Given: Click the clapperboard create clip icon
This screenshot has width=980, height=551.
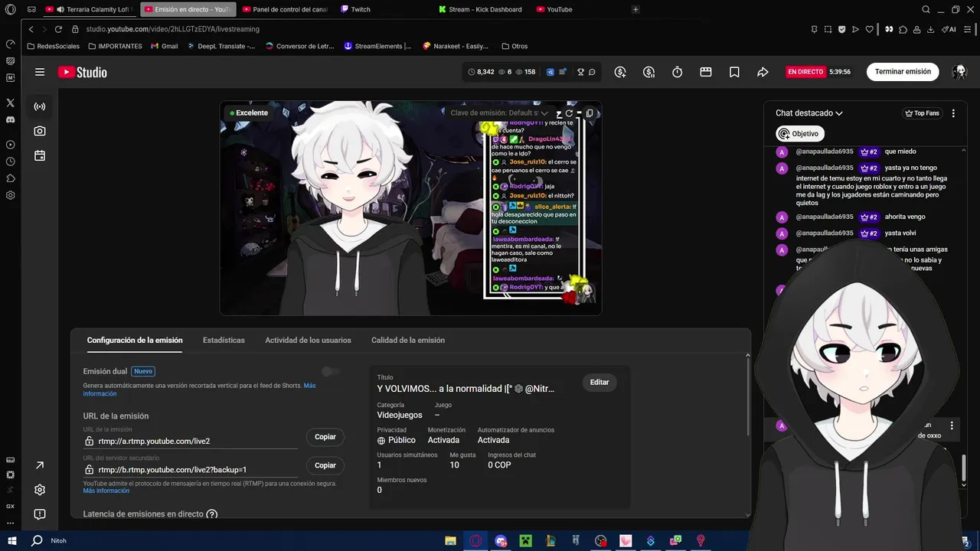Looking at the screenshot, I should coord(706,72).
